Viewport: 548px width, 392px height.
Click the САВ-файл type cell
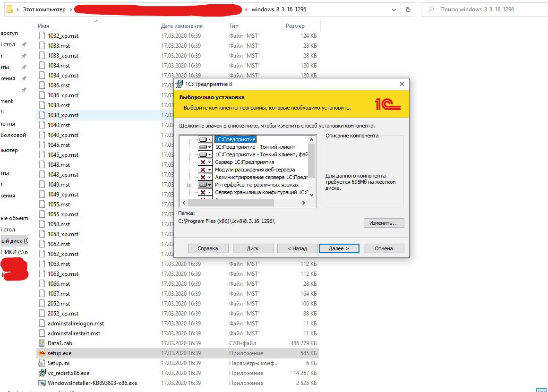[x=242, y=343]
